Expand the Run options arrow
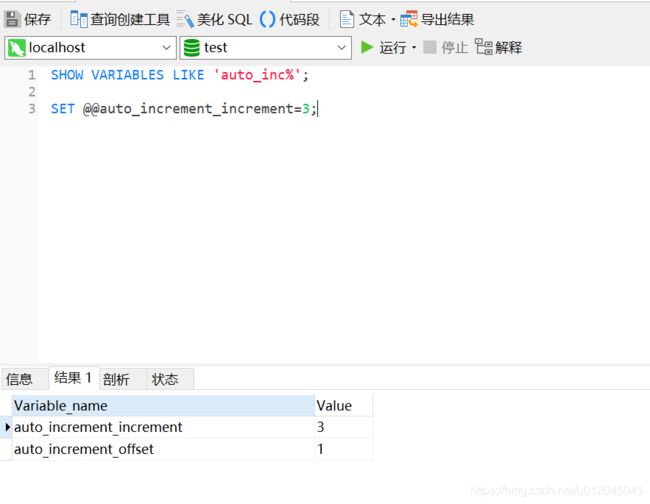The width and height of the screenshot is (650, 504). [414, 48]
